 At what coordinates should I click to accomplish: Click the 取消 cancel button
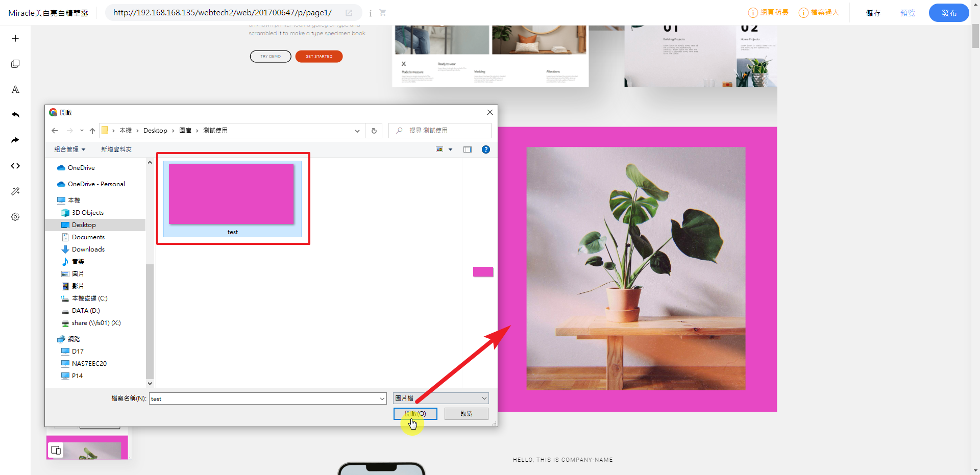(x=466, y=414)
